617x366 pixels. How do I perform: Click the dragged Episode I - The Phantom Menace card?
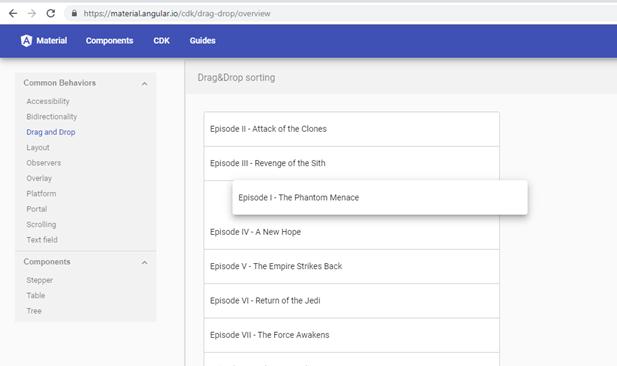pyautogui.click(x=380, y=198)
